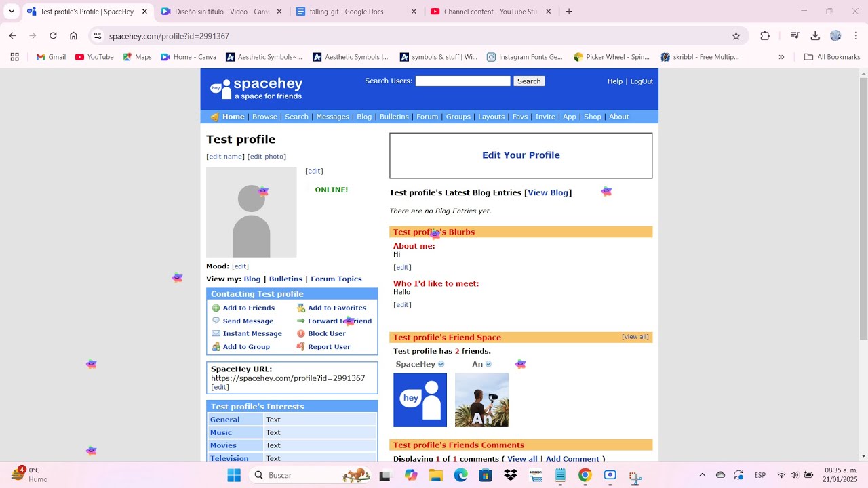868x488 pixels.
Task: Click the Edit Your Profile link
Action: pos(521,155)
